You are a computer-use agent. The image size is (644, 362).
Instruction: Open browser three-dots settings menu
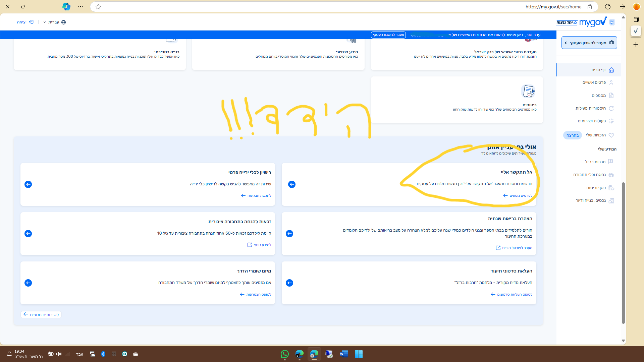(x=80, y=7)
